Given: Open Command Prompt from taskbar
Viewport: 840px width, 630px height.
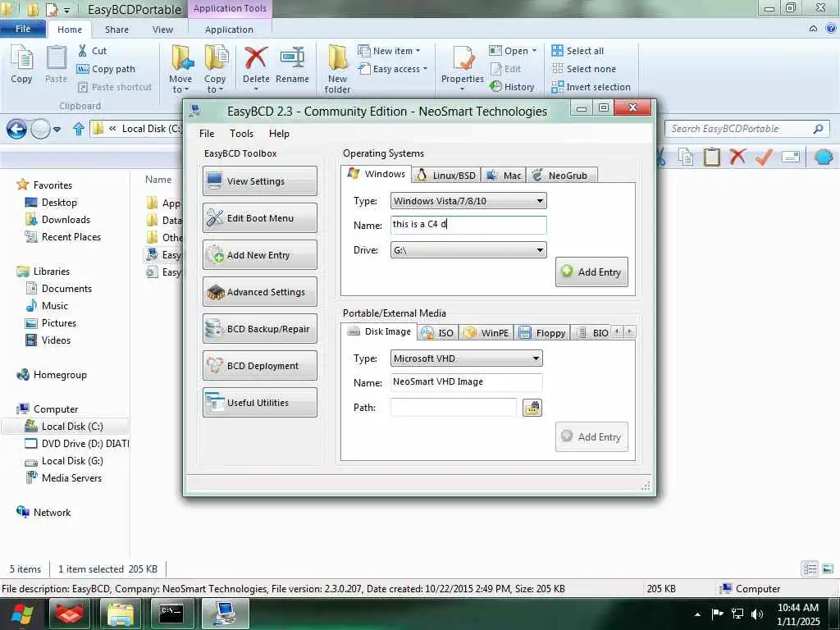Looking at the screenshot, I should (171, 614).
